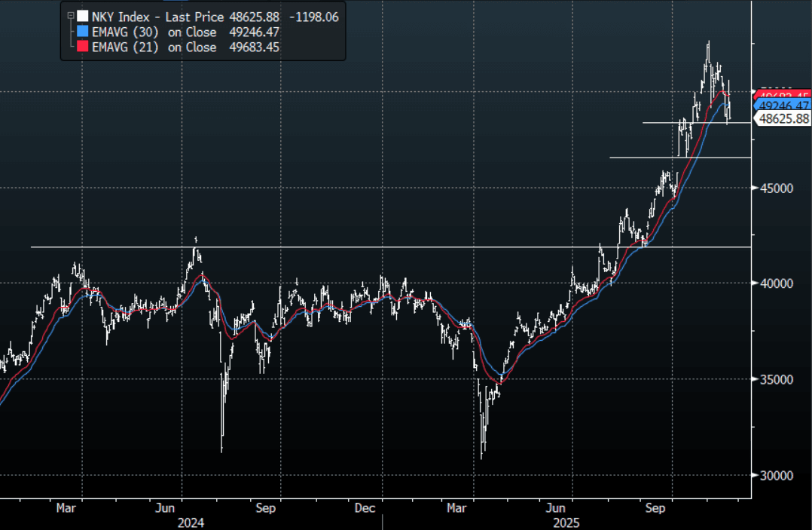The width and height of the screenshot is (812, 530).
Task: Click the Dec month label on time axis
Action: click(365, 508)
